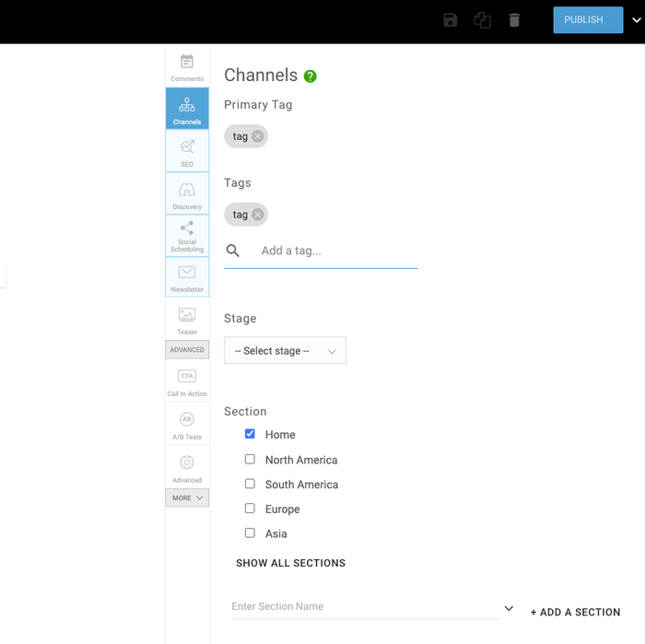This screenshot has height=644, width=645.
Task: Click the trash delete icon
Action: (x=514, y=20)
